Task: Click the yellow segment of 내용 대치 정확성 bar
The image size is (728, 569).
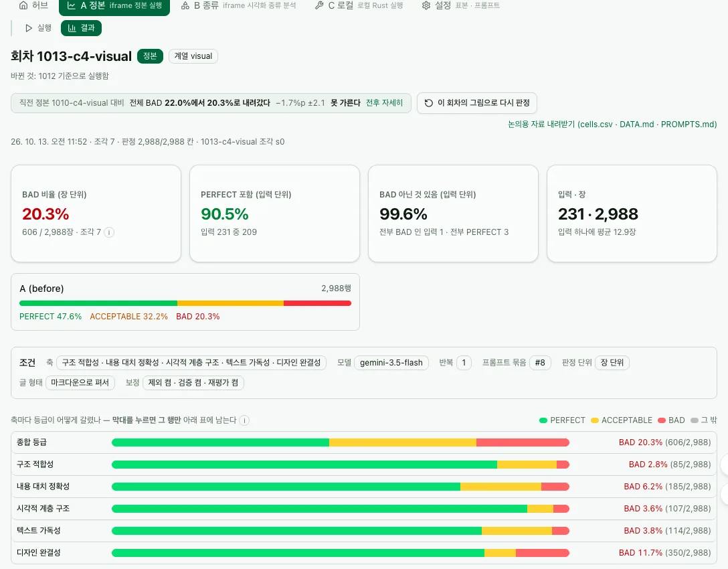Action: [500, 487]
